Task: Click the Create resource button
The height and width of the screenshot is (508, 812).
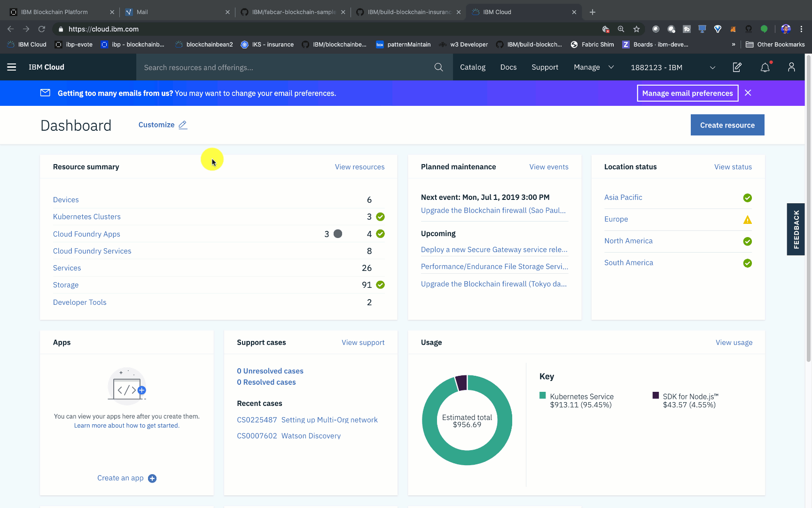Action: tap(727, 125)
